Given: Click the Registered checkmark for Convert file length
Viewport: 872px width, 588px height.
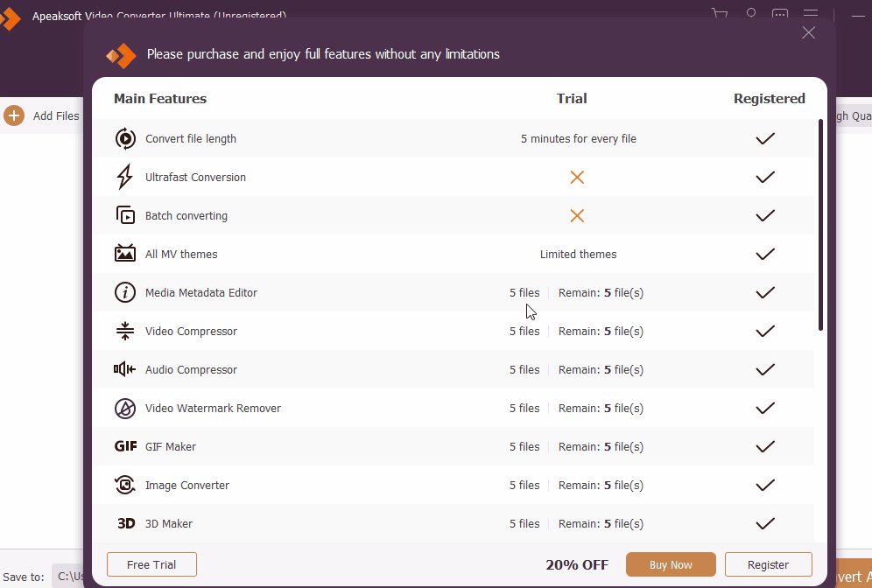Looking at the screenshot, I should tap(765, 138).
